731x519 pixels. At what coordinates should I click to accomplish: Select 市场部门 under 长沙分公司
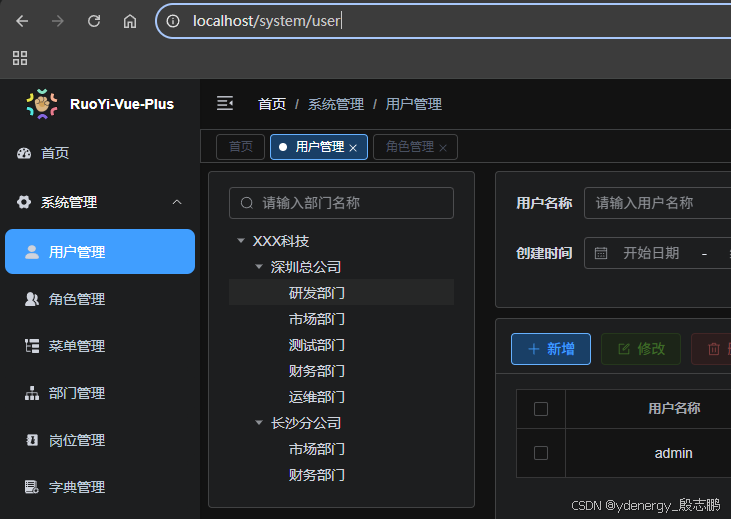pyautogui.click(x=317, y=449)
